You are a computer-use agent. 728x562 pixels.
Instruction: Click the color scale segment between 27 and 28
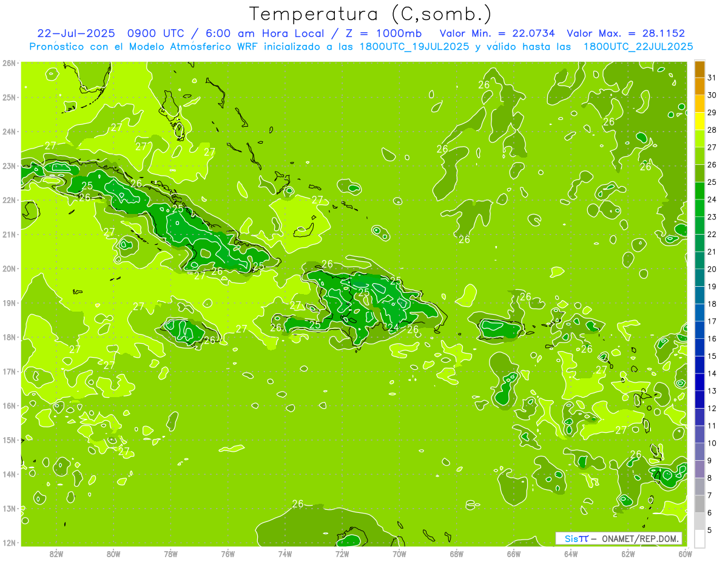click(699, 138)
